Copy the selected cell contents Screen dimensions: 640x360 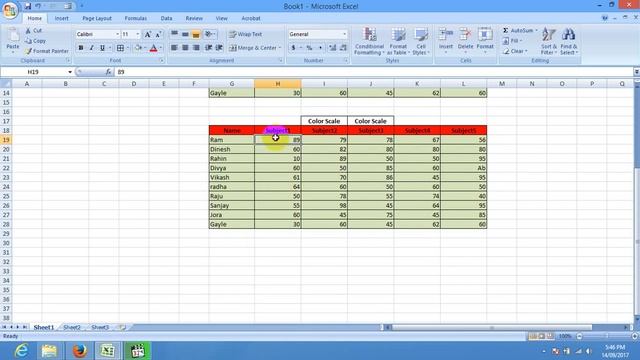pos(28,41)
